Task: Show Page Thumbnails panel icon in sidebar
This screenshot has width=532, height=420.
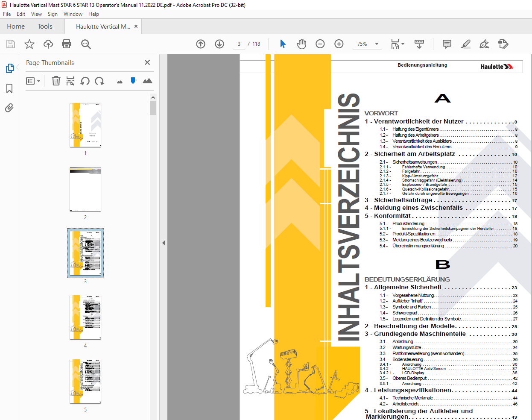Action: click(x=10, y=68)
